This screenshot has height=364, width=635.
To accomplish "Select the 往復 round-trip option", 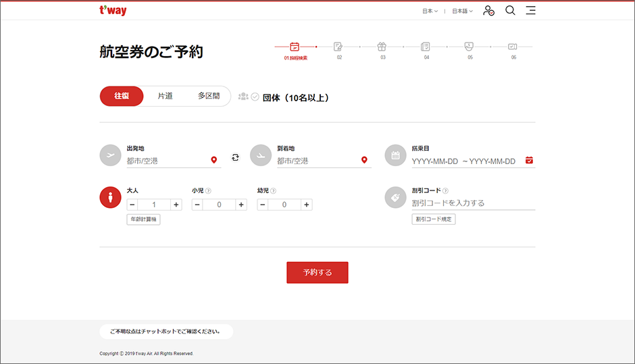I will pos(122,97).
